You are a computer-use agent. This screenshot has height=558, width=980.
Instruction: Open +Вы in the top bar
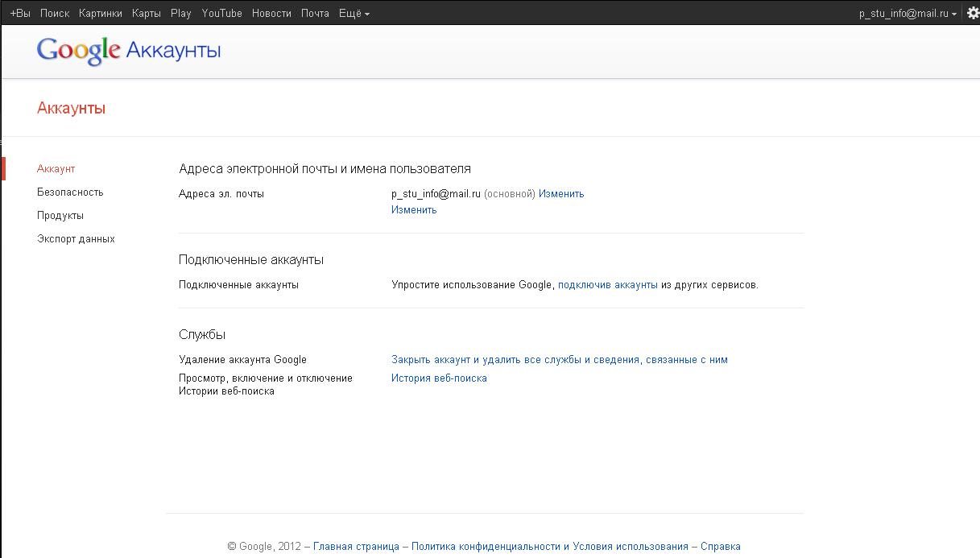(x=20, y=13)
